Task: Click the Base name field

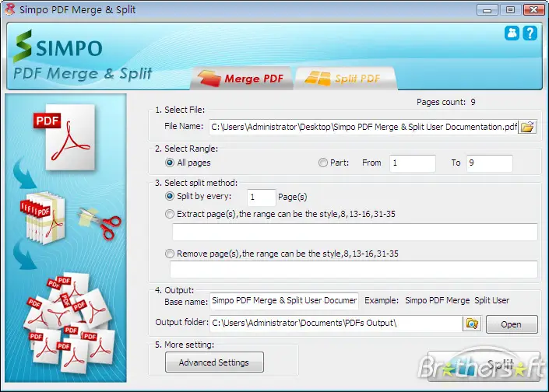Action: click(x=284, y=301)
